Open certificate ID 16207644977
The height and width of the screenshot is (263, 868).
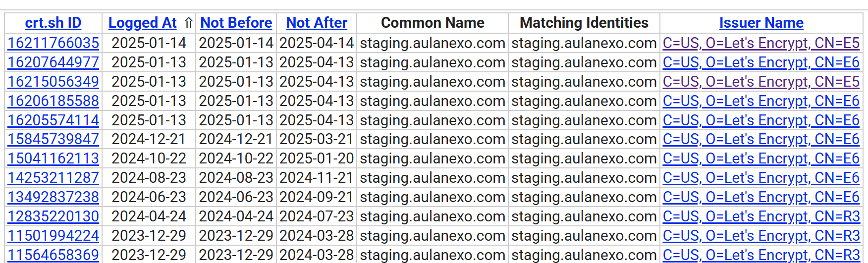coord(54,62)
